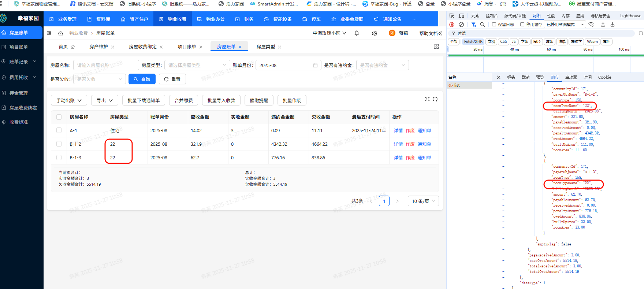Screen dimensions: 644x289
Task: Select the list request in network panel
Action: click(x=469, y=85)
